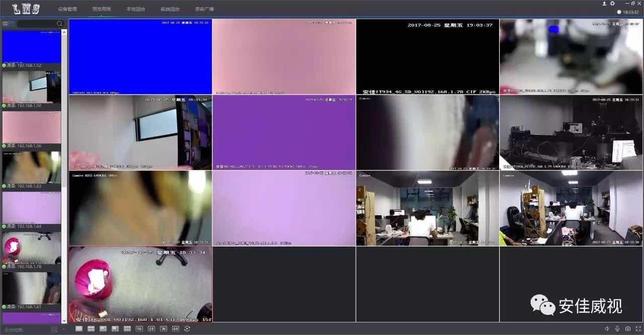Select the single-window layout icon

(79, 329)
